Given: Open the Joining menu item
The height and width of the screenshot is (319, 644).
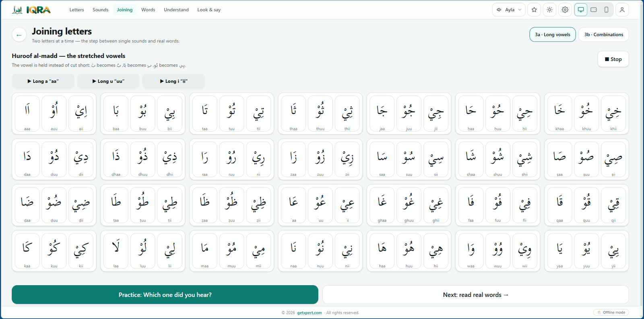Looking at the screenshot, I should coord(125,10).
